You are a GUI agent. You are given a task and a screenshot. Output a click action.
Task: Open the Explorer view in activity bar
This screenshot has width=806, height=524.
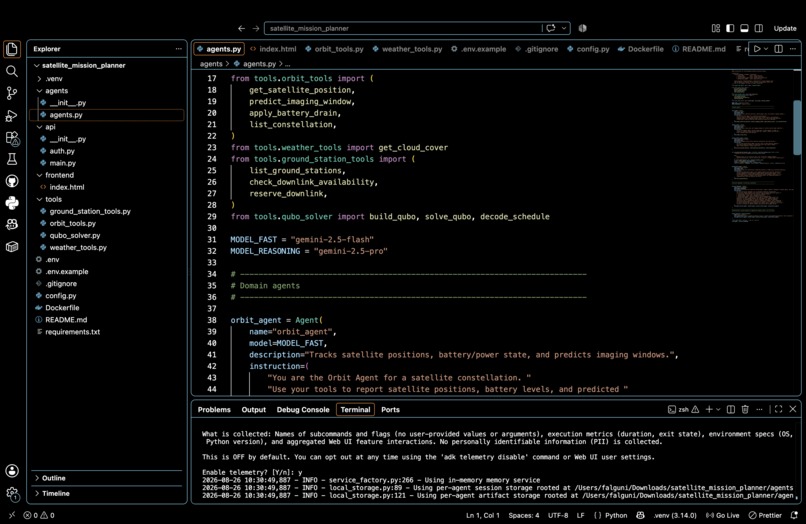coord(12,49)
